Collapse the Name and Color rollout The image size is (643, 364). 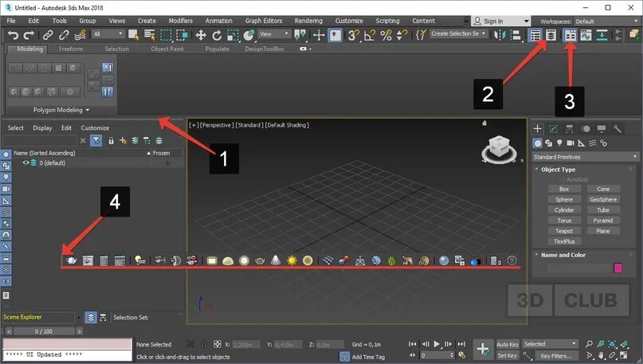click(x=537, y=255)
